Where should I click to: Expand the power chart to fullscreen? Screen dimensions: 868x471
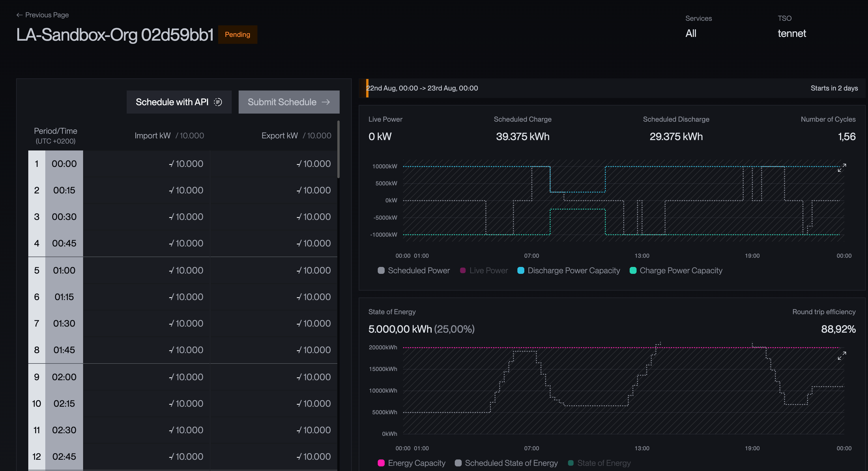(x=841, y=168)
